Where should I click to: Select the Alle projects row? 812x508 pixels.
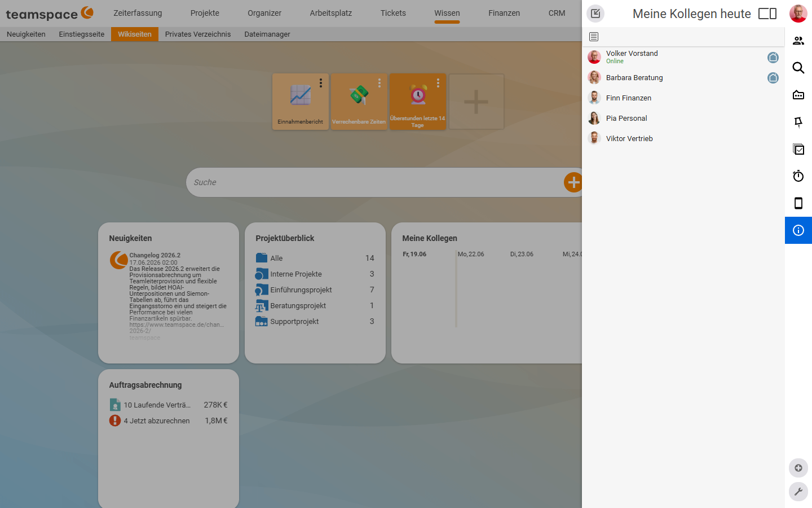[315, 258]
